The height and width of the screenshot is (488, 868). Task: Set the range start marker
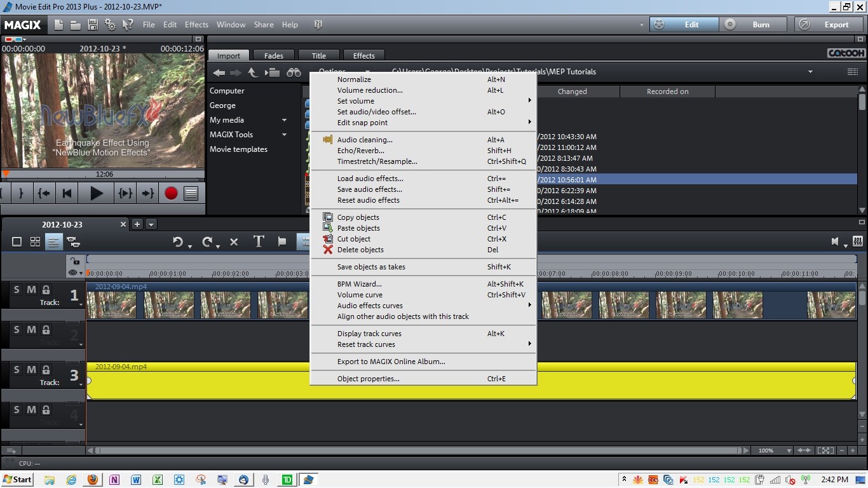click(5, 193)
